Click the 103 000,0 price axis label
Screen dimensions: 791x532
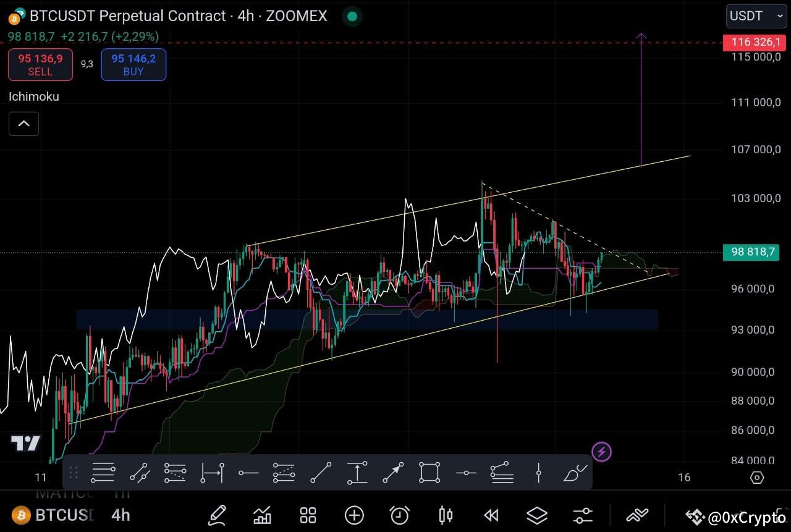tap(756, 198)
